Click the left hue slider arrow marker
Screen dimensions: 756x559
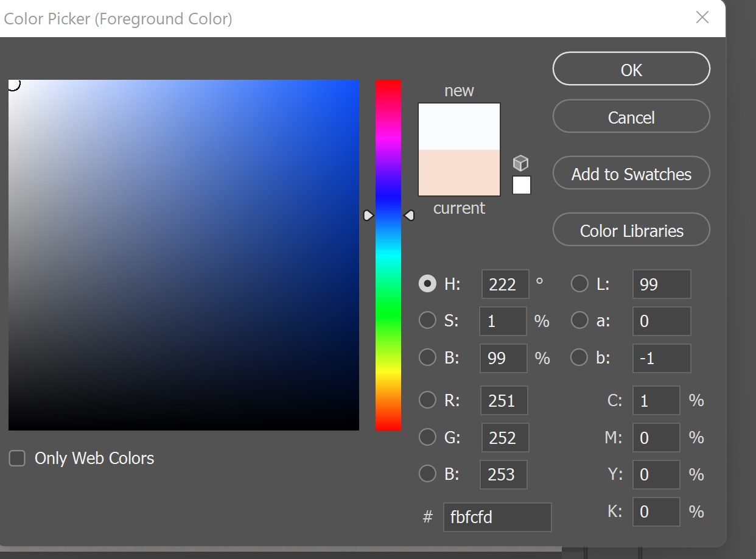pos(368,215)
